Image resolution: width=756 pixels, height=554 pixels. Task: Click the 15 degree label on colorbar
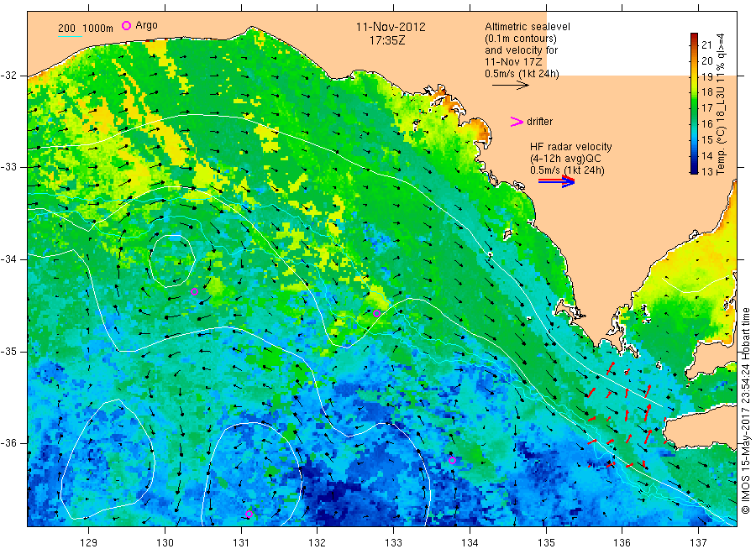tap(706, 139)
